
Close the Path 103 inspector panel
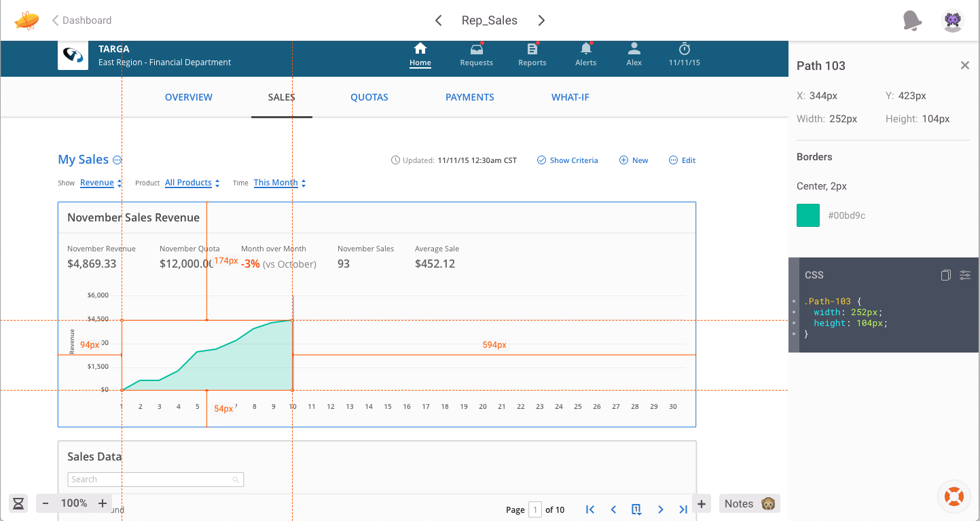[964, 65]
